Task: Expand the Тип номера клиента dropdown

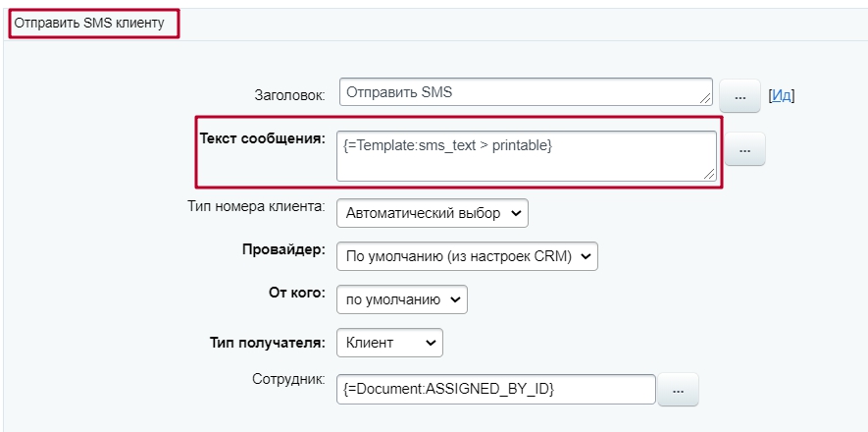Action: coord(433,212)
